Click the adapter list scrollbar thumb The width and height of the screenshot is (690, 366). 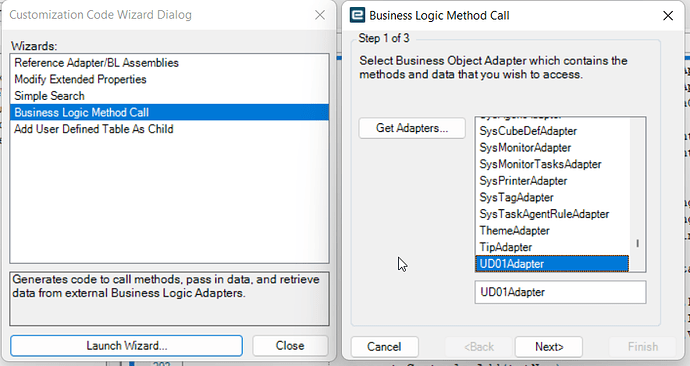[x=637, y=243]
